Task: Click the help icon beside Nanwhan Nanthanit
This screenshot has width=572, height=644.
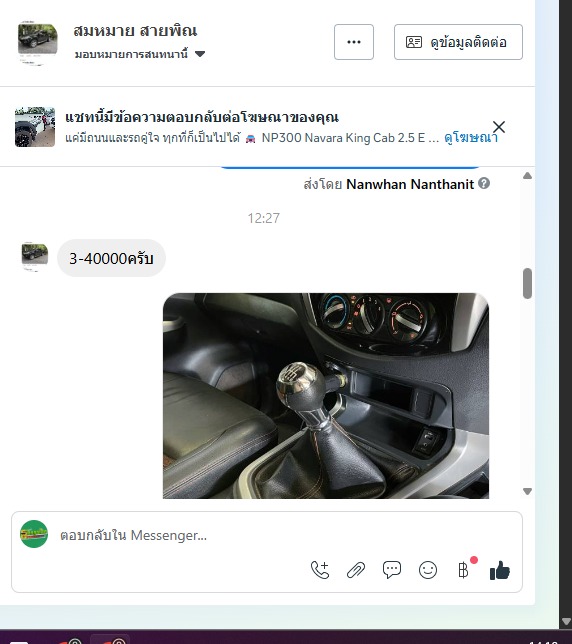Action: 484,184
